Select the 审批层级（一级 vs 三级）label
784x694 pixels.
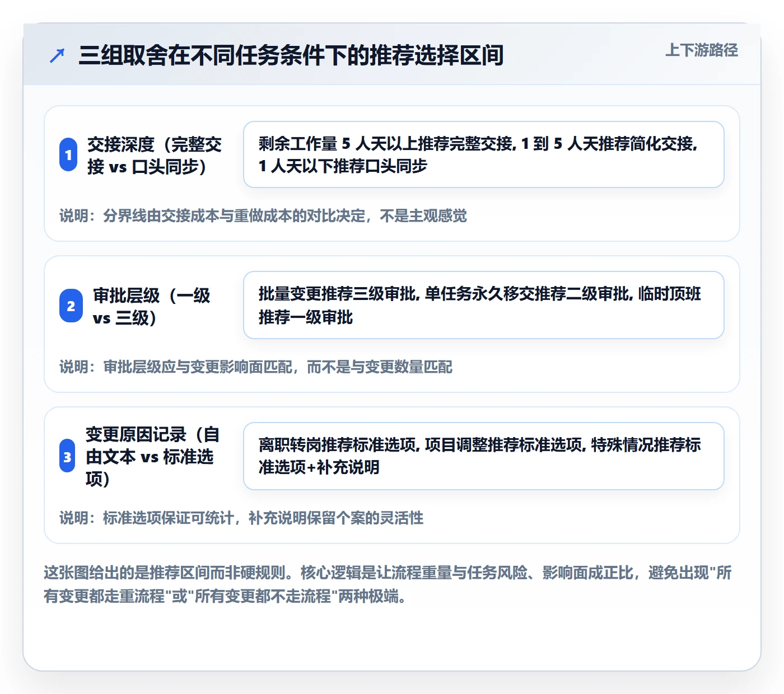pos(152,306)
